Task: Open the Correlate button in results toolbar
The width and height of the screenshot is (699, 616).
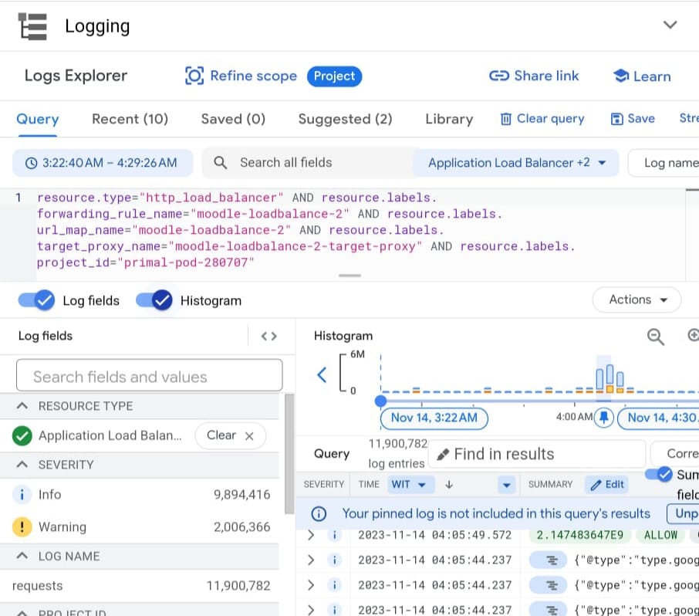Action: (675, 454)
